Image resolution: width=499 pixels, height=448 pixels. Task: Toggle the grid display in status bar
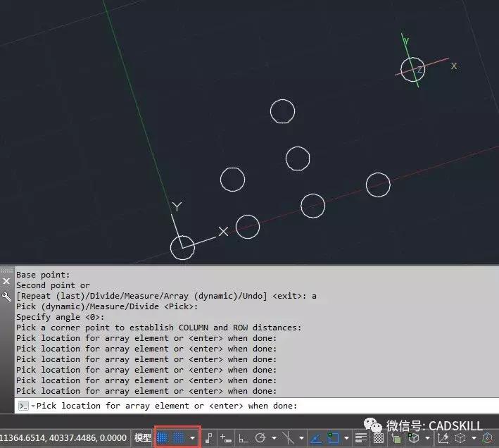click(163, 437)
